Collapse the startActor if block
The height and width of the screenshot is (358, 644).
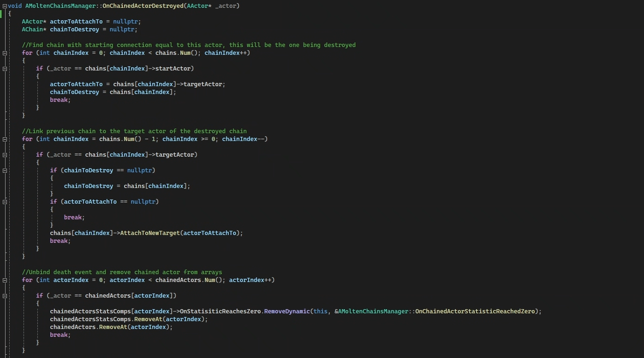tap(5, 69)
